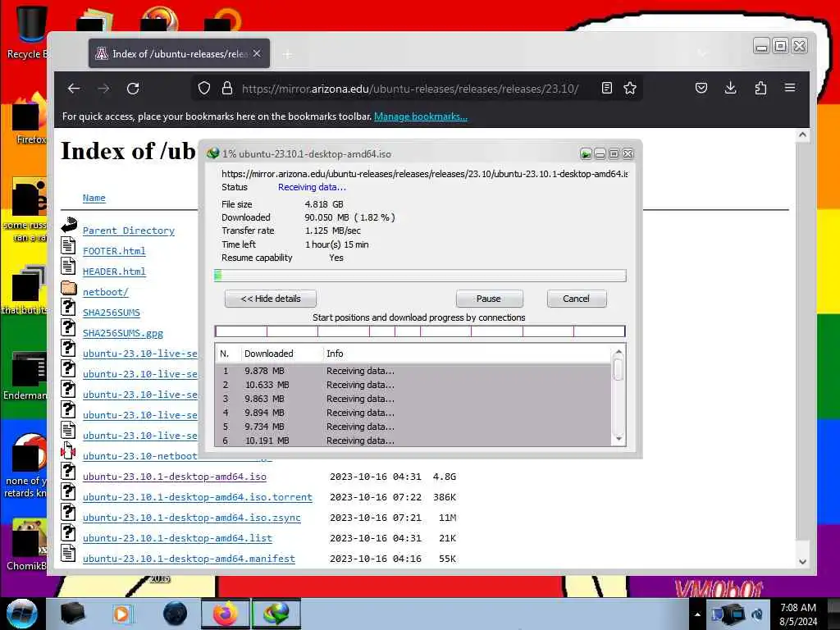Go back in Firefox navigation
The image size is (840, 630).
74,89
